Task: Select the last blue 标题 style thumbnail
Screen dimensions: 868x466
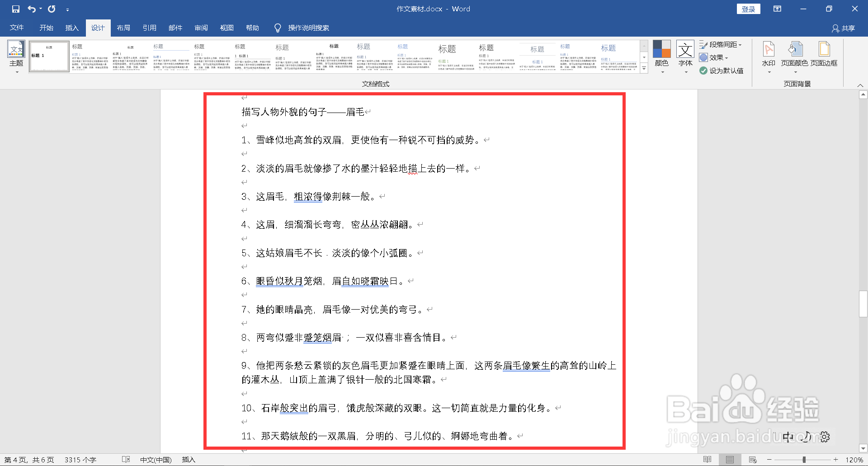Action: coord(619,56)
